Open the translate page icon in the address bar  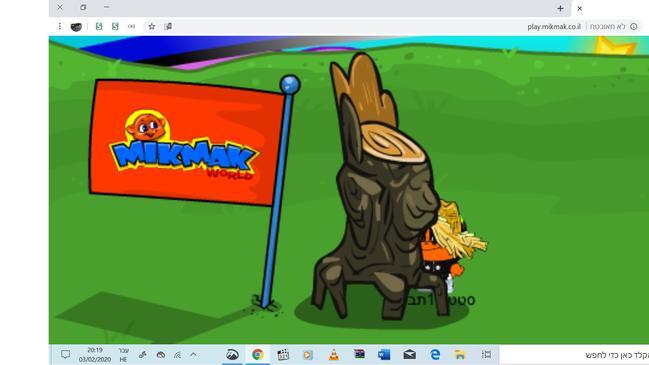(x=168, y=26)
